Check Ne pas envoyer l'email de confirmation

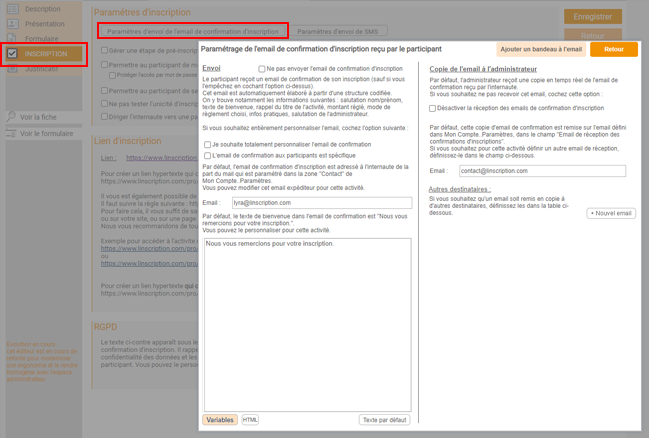coord(262,69)
